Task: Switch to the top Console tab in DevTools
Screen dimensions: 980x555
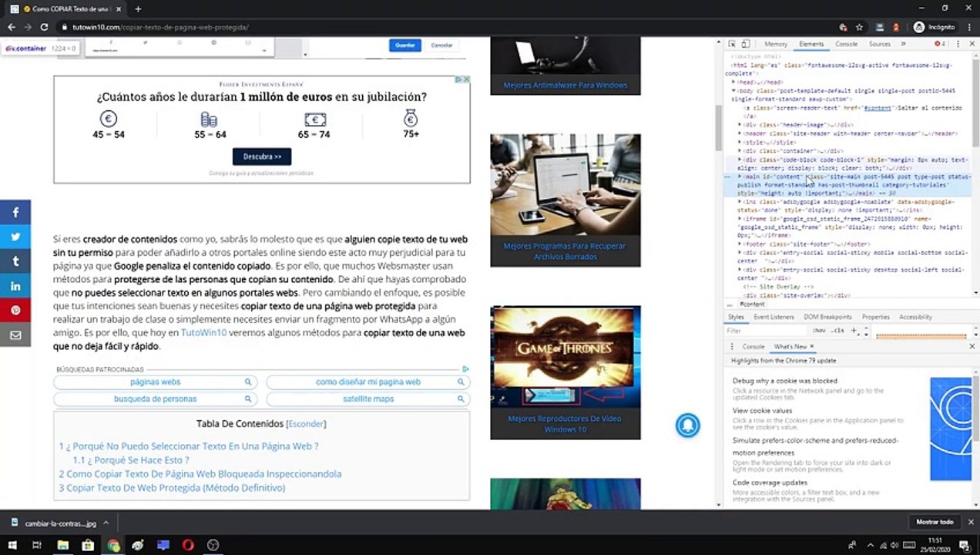Action: 846,44
